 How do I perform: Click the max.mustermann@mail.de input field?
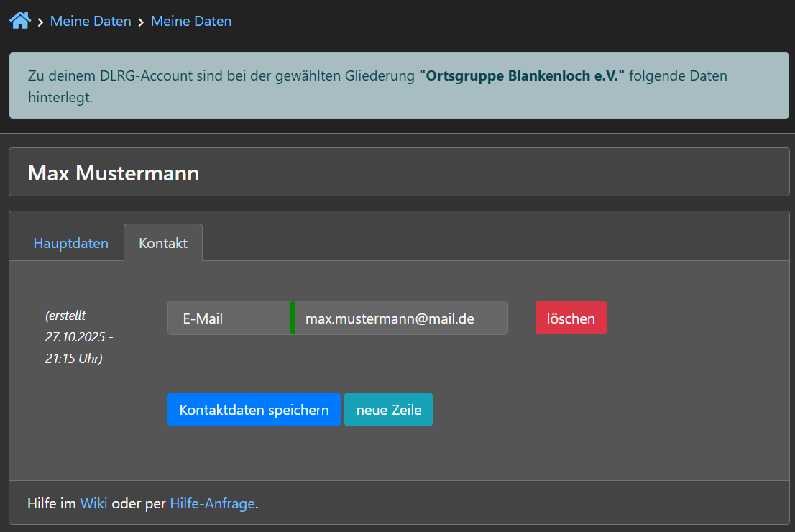pyautogui.click(x=400, y=318)
